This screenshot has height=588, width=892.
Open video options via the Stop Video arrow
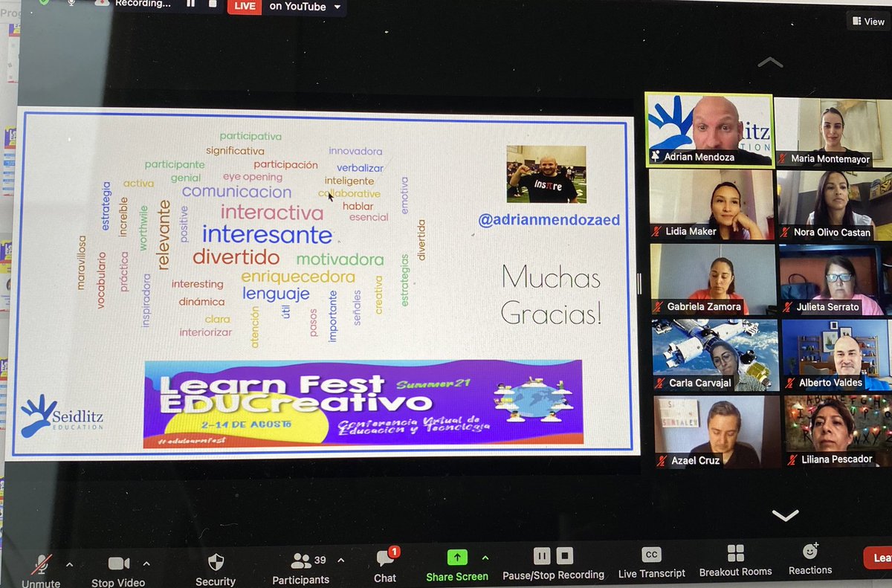(x=146, y=563)
